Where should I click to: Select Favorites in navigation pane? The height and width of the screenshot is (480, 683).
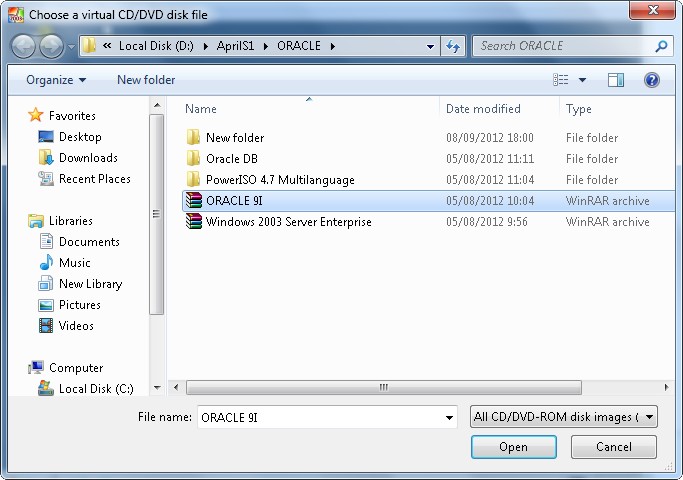click(x=72, y=116)
